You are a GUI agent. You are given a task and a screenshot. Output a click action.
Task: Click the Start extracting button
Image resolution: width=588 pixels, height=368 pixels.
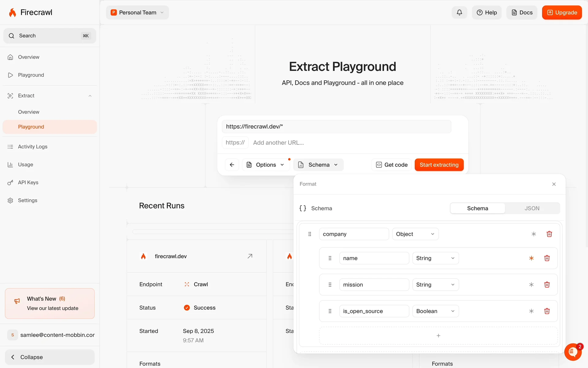[439, 165]
